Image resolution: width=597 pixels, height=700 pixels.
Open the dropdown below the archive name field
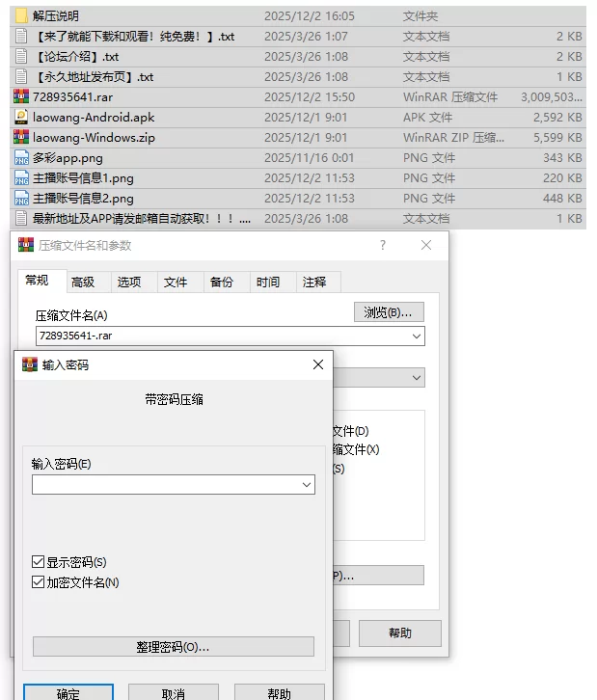[417, 378]
